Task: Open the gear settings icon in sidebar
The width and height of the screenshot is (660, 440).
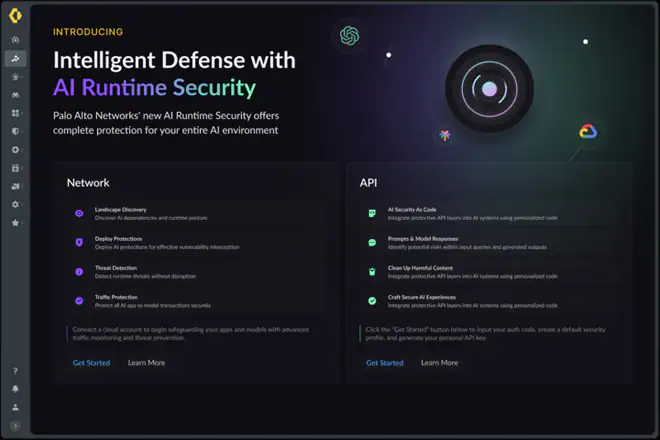Action: pos(16,205)
